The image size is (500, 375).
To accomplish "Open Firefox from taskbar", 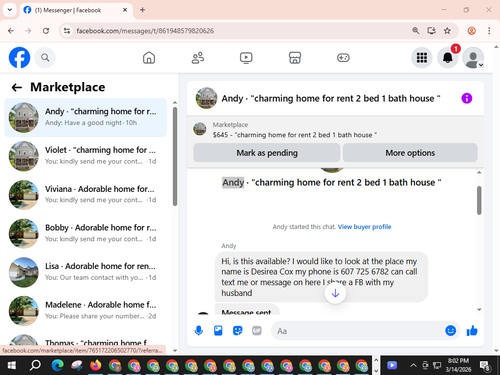I will tap(96, 366).
